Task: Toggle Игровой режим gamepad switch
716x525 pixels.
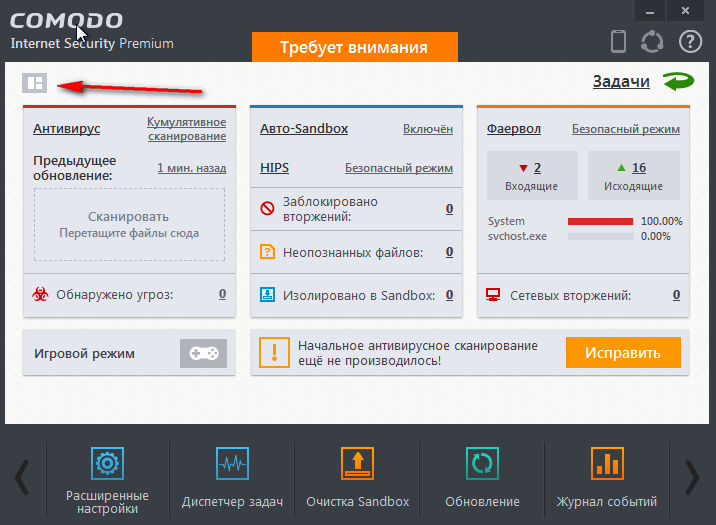Action: [203, 353]
